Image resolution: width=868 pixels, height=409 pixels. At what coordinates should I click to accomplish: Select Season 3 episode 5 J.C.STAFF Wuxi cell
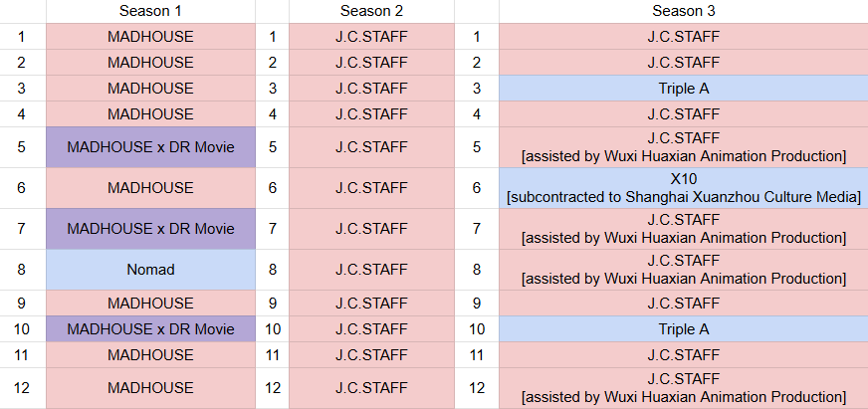(683, 147)
